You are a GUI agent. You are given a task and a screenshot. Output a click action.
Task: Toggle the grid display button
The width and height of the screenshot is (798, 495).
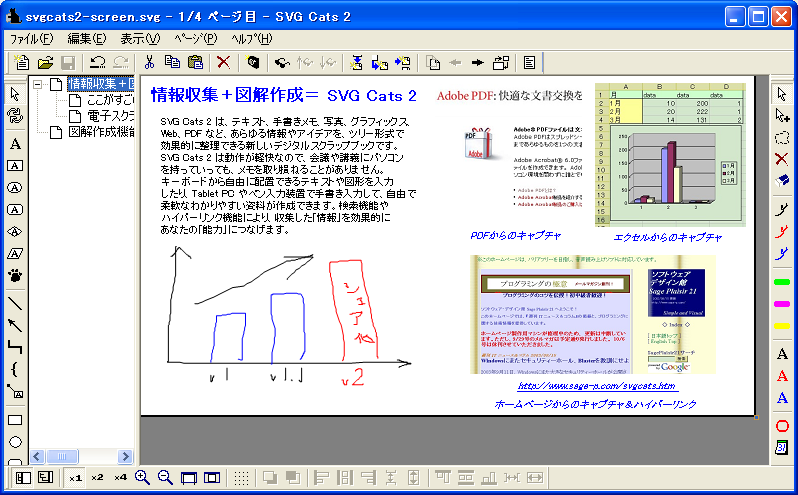[241, 478]
